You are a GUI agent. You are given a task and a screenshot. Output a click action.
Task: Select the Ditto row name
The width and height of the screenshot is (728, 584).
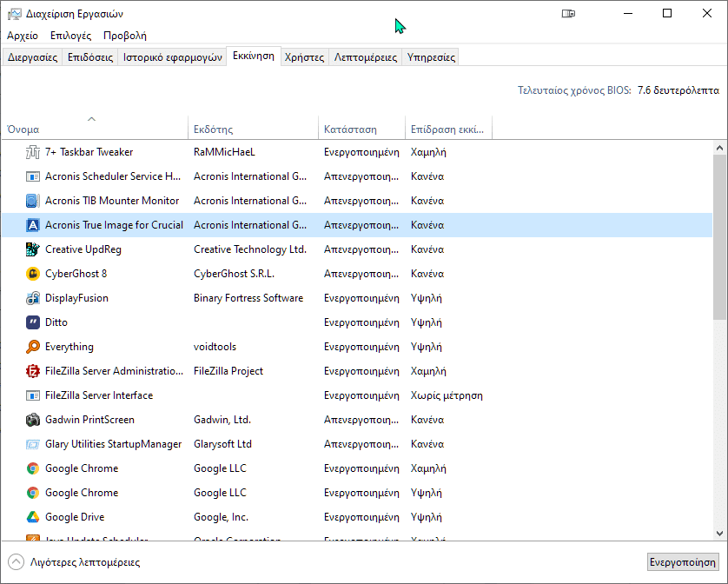click(56, 322)
